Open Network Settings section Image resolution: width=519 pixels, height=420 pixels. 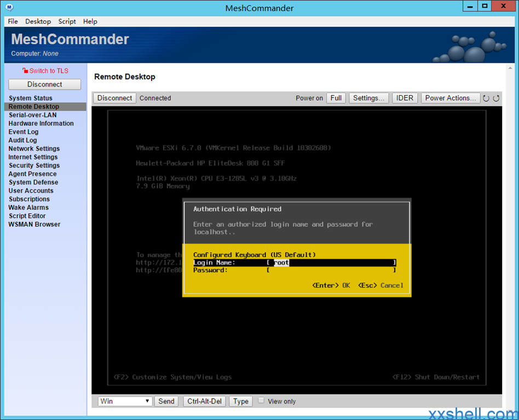(x=34, y=149)
